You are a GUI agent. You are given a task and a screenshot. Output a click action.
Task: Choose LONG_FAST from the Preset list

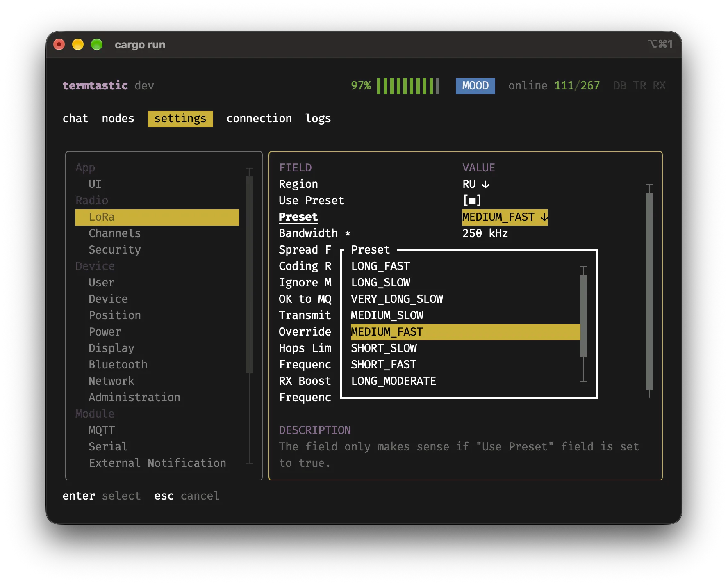(380, 266)
